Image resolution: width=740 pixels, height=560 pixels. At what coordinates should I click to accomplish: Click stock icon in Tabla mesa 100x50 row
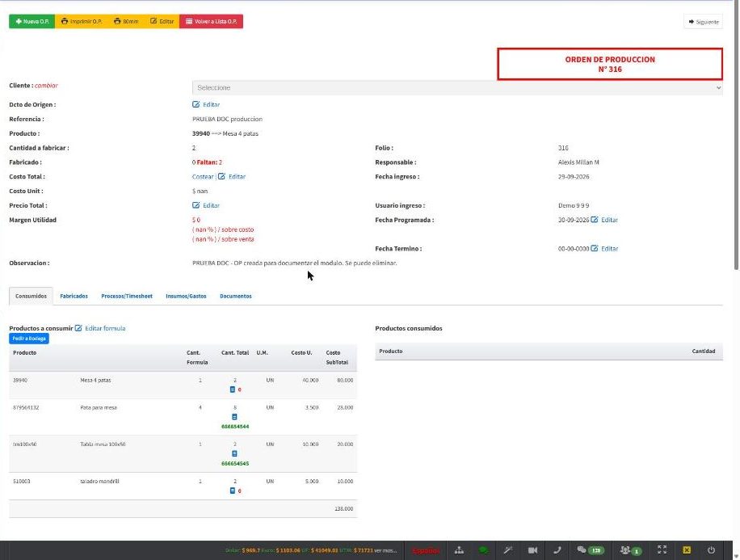tap(234, 454)
